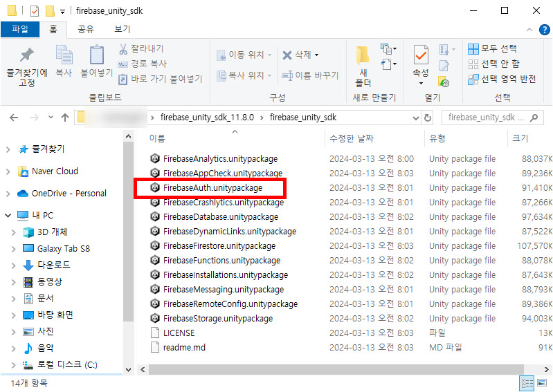
Task: Open Quick Access Toolbar customize dropdown
Action: coord(62,12)
